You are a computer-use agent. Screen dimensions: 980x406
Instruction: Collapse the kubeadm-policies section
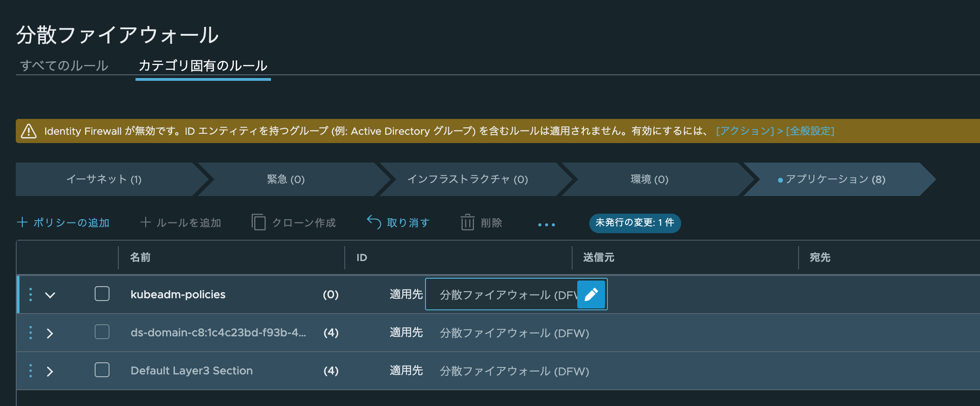(x=50, y=295)
